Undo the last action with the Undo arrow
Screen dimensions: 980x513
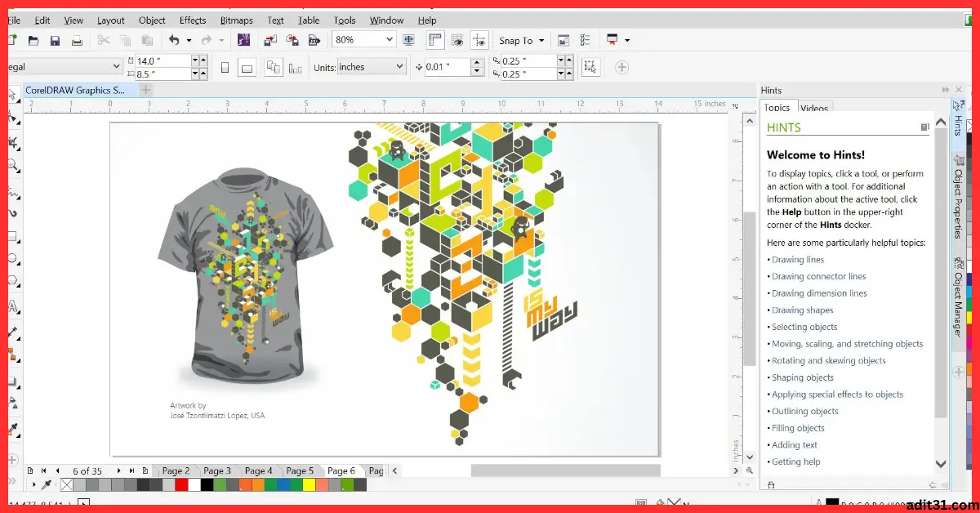[x=174, y=40]
